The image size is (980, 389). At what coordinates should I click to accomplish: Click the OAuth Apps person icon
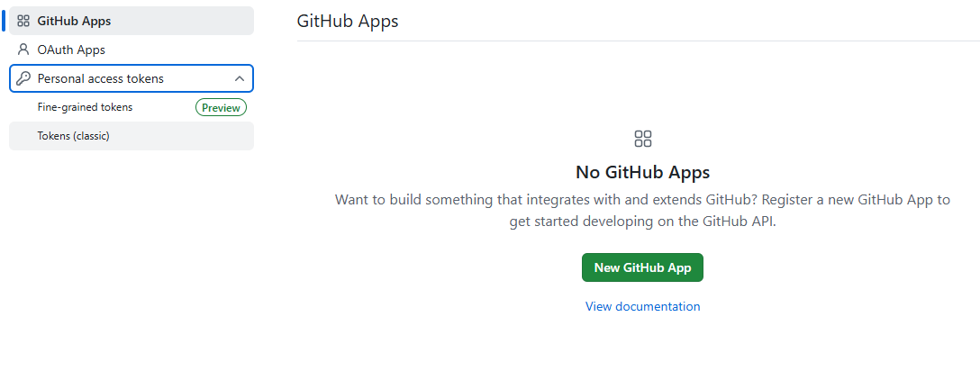pyautogui.click(x=23, y=50)
